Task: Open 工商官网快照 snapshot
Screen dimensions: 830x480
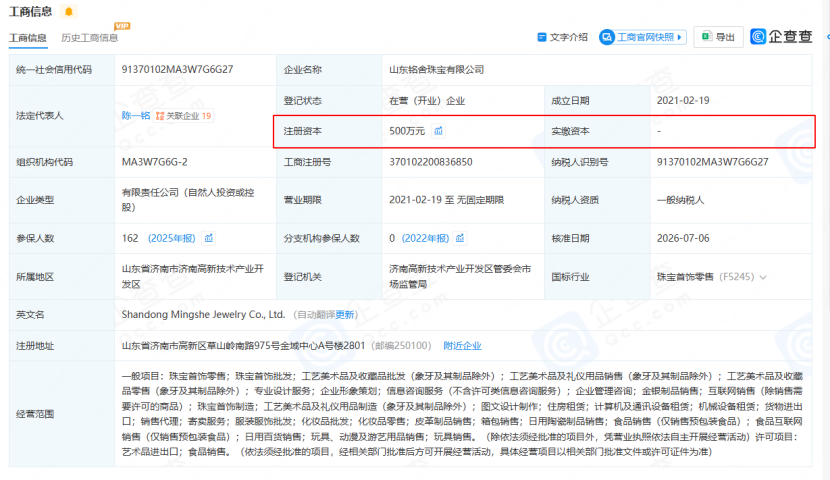Action: click(x=643, y=37)
